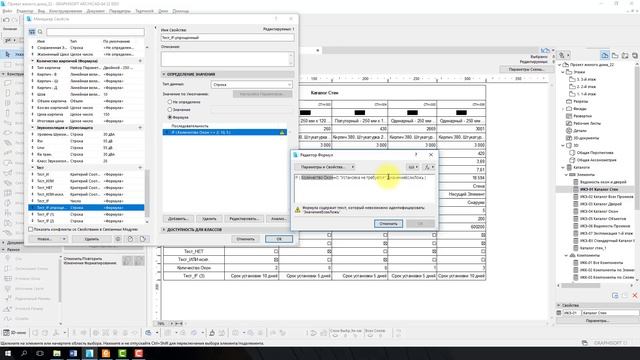The width and height of the screenshot is (640, 360).
Task: Click Параметры Схемы... button
Action: coord(527,69)
